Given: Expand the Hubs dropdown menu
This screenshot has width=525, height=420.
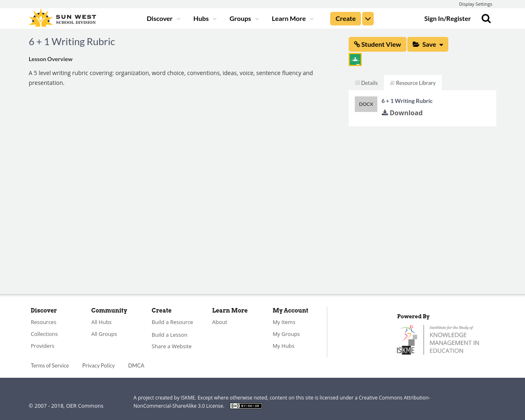Looking at the screenshot, I should (x=205, y=18).
